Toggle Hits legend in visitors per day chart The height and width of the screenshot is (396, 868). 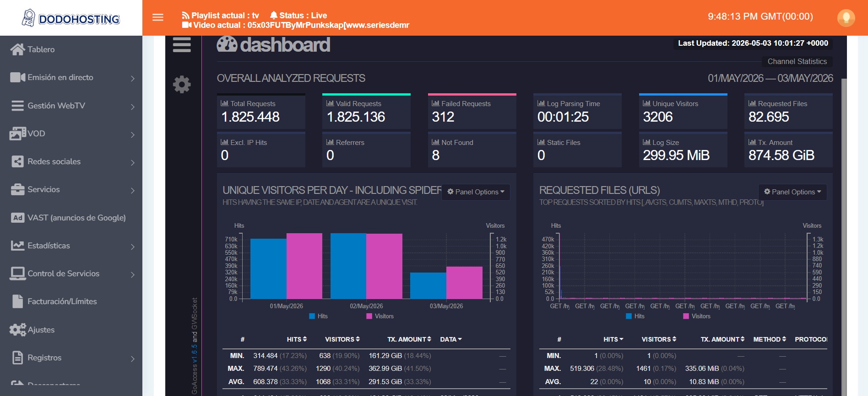pyautogui.click(x=319, y=316)
